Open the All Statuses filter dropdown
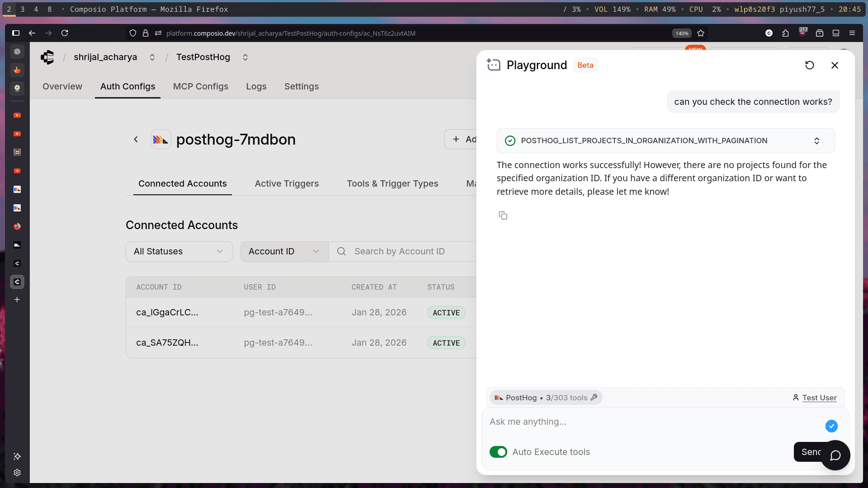This screenshot has width=868, height=488. (179, 251)
